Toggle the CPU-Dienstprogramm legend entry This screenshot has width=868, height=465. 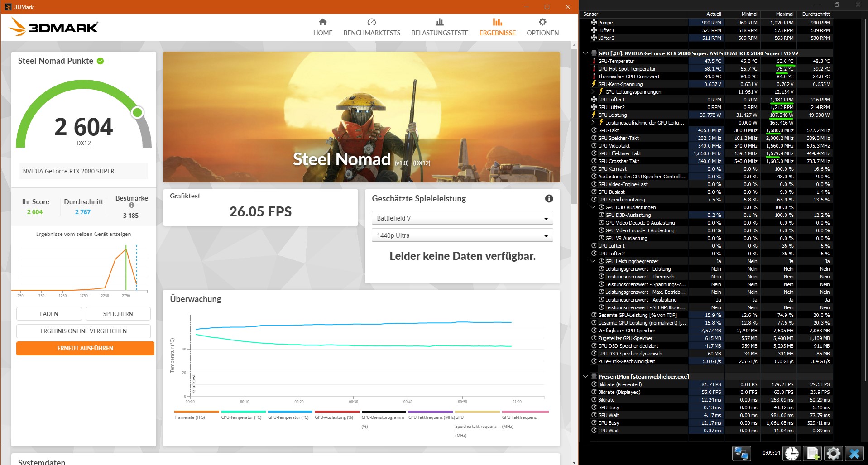tap(383, 420)
